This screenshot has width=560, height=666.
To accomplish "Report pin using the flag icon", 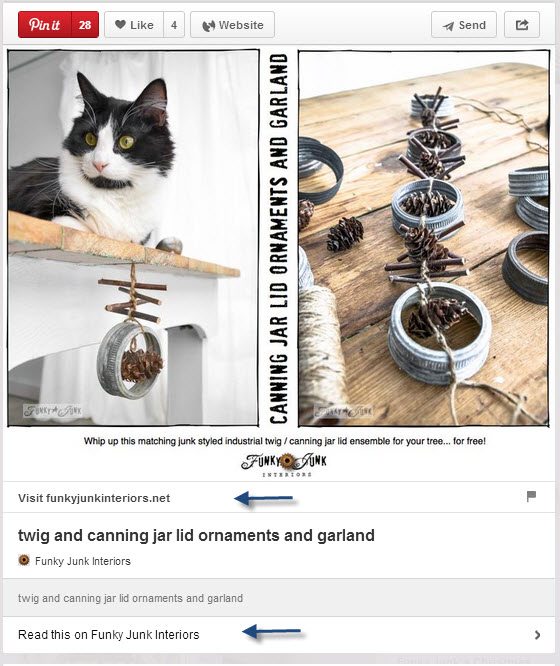I will tap(531, 496).
